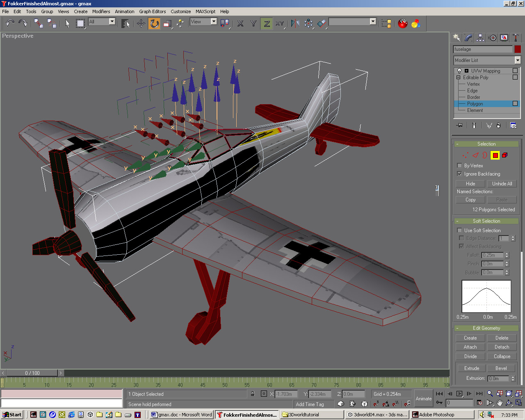Uncheck Ignore Backfacing option
The height and width of the screenshot is (420, 525).
point(459,173)
